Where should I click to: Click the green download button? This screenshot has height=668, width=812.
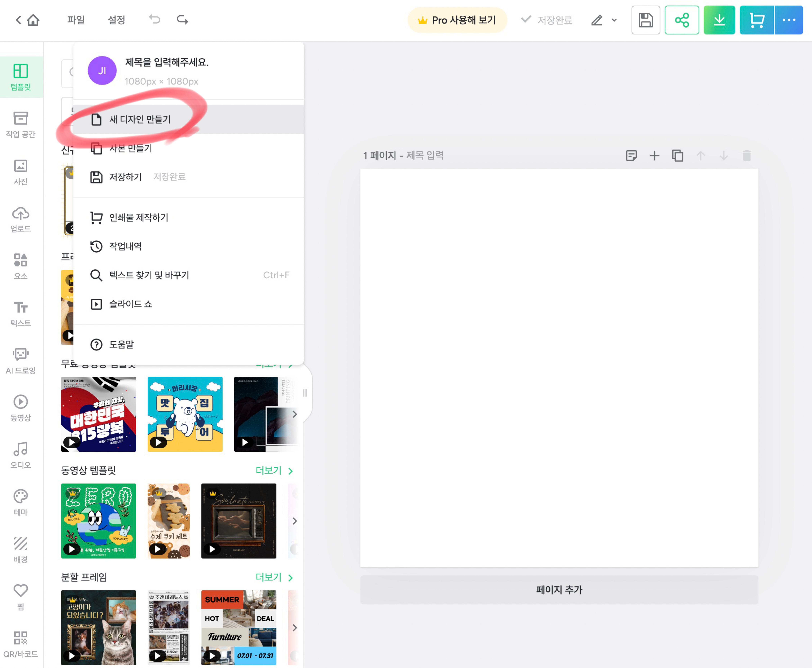(719, 20)
